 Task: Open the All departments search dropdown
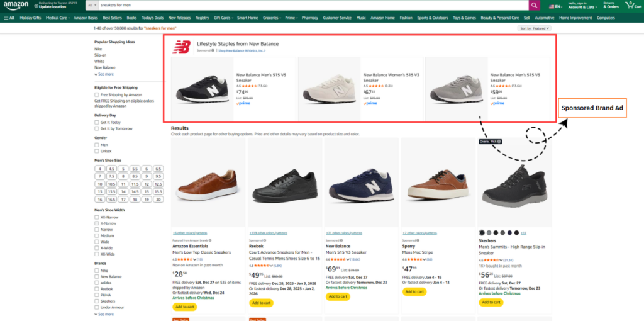point(92,5)
